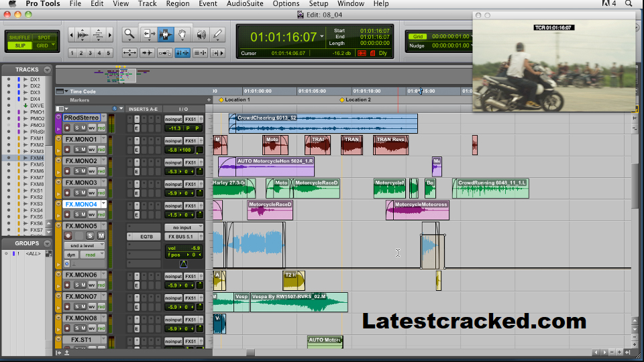Toggle Link Timeline and Edit Selection
This screenshot has height=362, width=644.
[182, 52]
